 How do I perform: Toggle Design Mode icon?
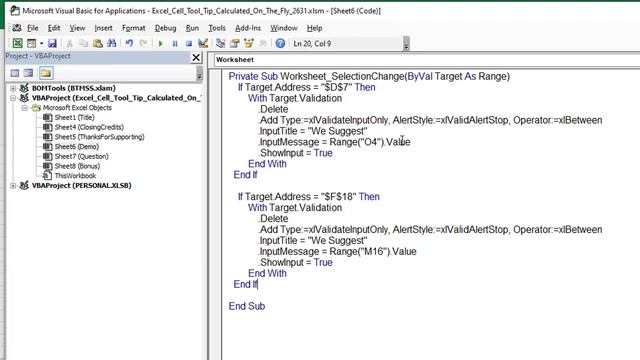click(203, 43)
